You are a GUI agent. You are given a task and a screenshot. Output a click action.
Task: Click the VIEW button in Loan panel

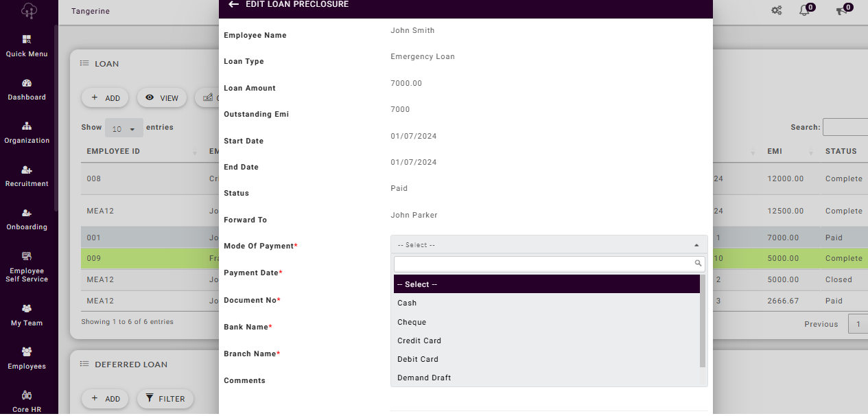coord(162,98)
